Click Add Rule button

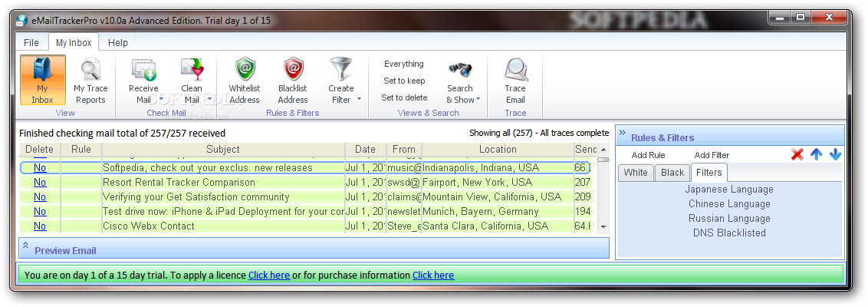click(x=648, y=155)
